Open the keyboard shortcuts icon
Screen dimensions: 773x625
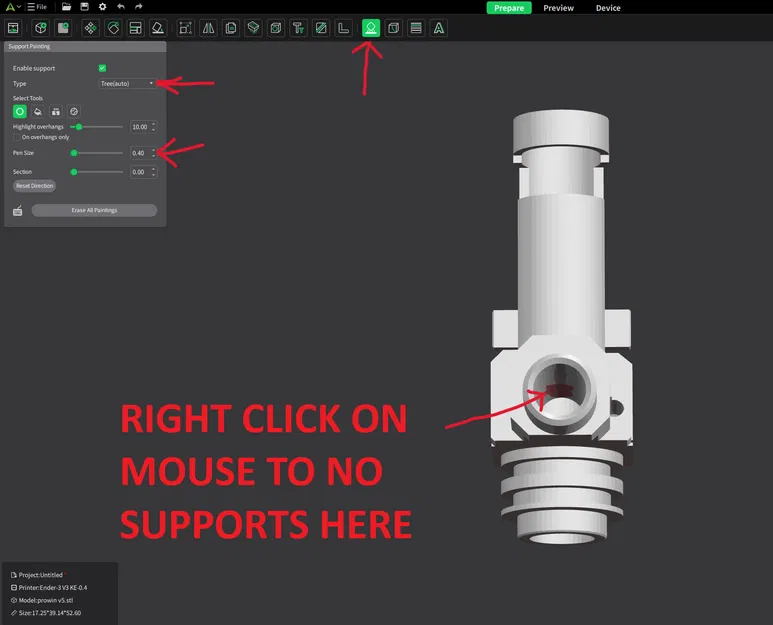tap(18, 211)
